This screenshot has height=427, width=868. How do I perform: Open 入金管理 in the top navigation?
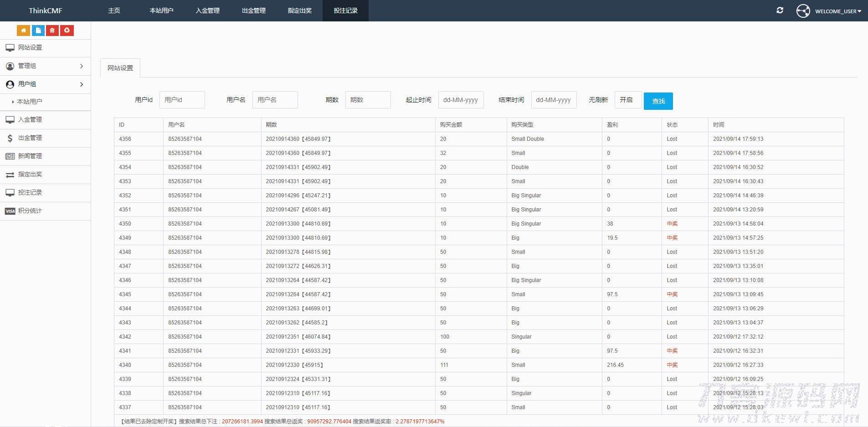207,10
